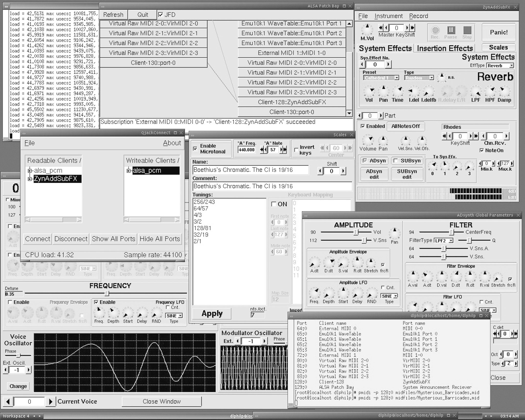Image resolution: width=525 pixels, height=420 pixels.
Task: Click the Panic! button
Action: tap(499, 32)
